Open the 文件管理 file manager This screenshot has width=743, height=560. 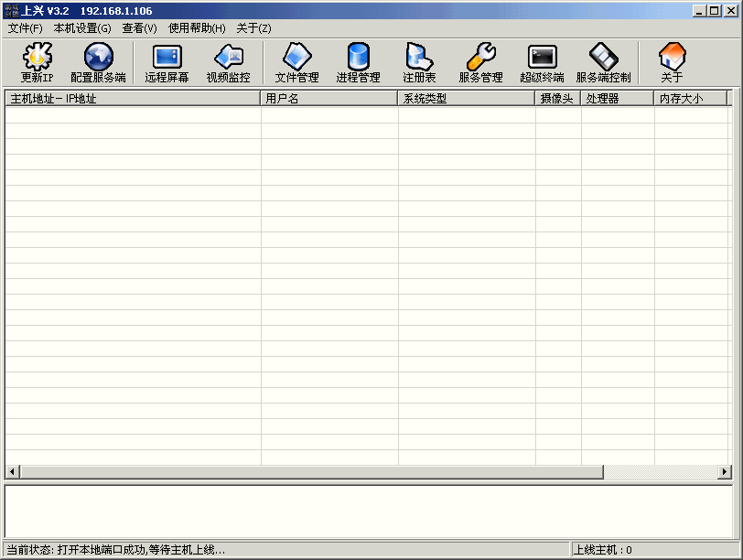click(x=296, y=62)
